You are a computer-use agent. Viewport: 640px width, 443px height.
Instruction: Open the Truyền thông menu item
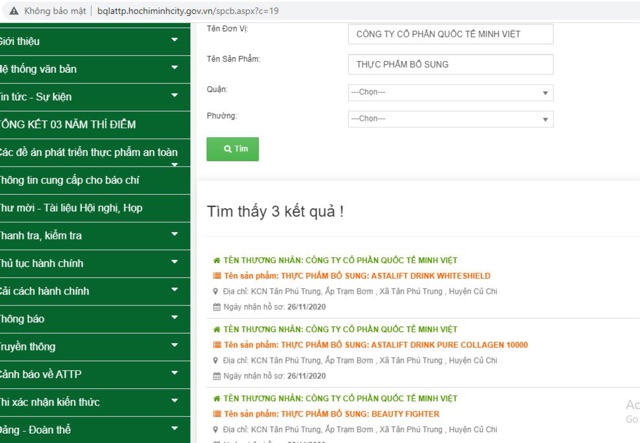(28, 347)
